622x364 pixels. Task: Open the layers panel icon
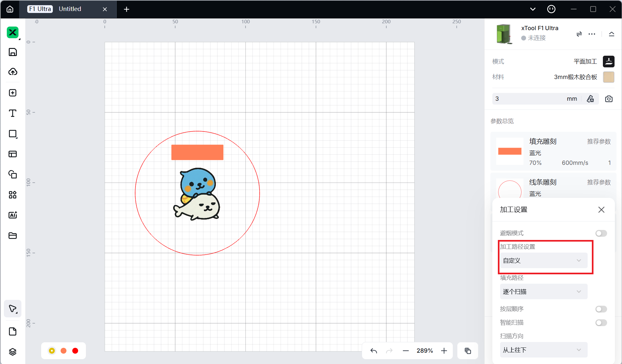(13, 352)
